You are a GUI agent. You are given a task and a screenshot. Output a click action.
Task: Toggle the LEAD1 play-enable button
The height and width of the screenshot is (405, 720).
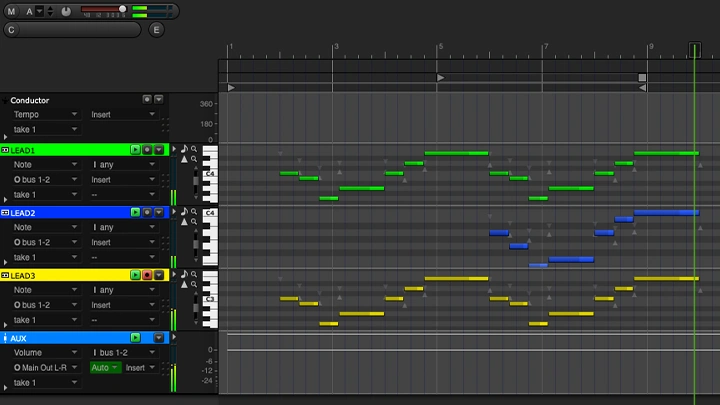pyautogui.click(x=135, y=150)
